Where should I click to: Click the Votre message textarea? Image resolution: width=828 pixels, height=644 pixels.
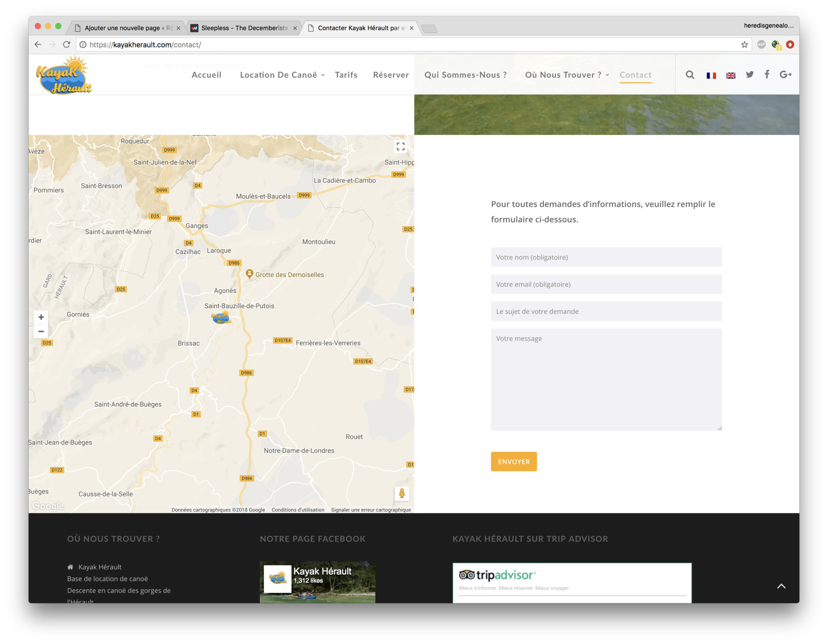pos(606,380)
